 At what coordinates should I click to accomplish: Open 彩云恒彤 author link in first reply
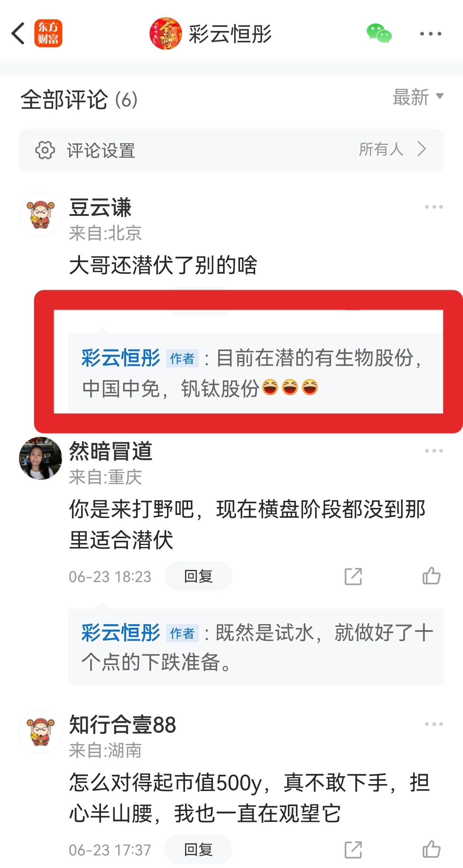[x=121, y=358]
